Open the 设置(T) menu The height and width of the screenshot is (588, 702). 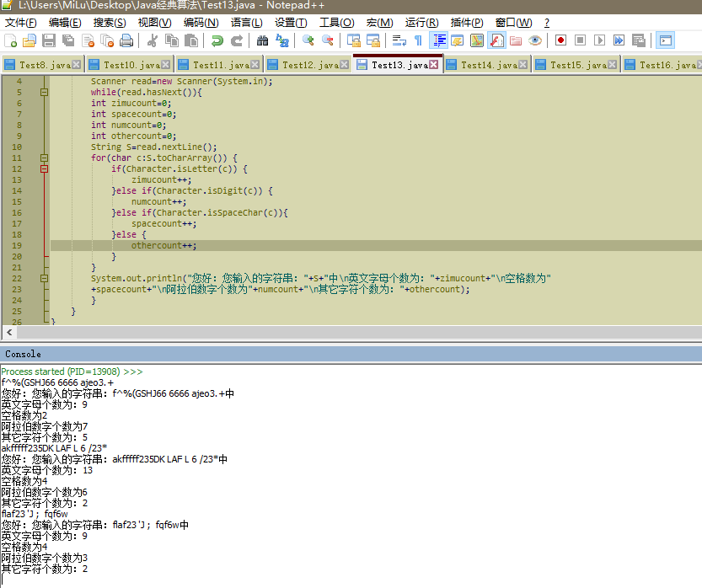291,23
